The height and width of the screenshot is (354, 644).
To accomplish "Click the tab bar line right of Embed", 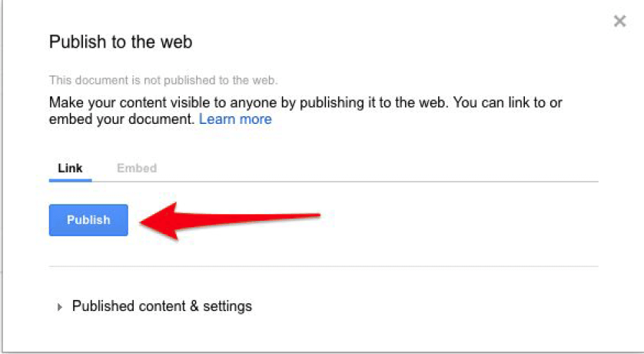I will 384,182.
